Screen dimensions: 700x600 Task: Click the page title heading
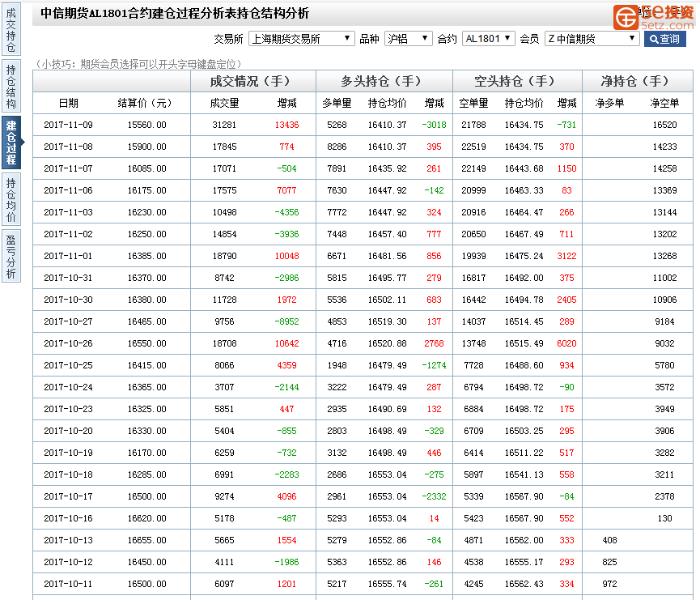pyautogui.click(x=175, y=14)
